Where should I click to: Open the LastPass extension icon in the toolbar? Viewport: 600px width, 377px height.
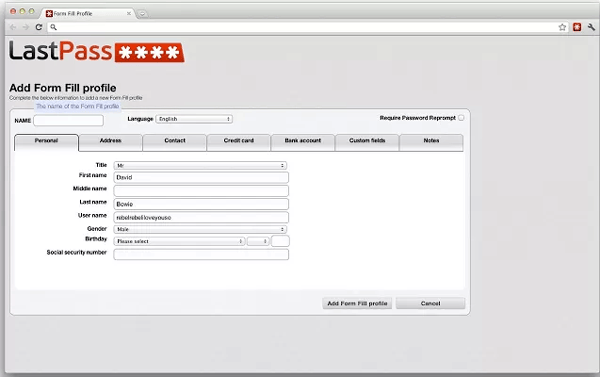tap(577, 27)
